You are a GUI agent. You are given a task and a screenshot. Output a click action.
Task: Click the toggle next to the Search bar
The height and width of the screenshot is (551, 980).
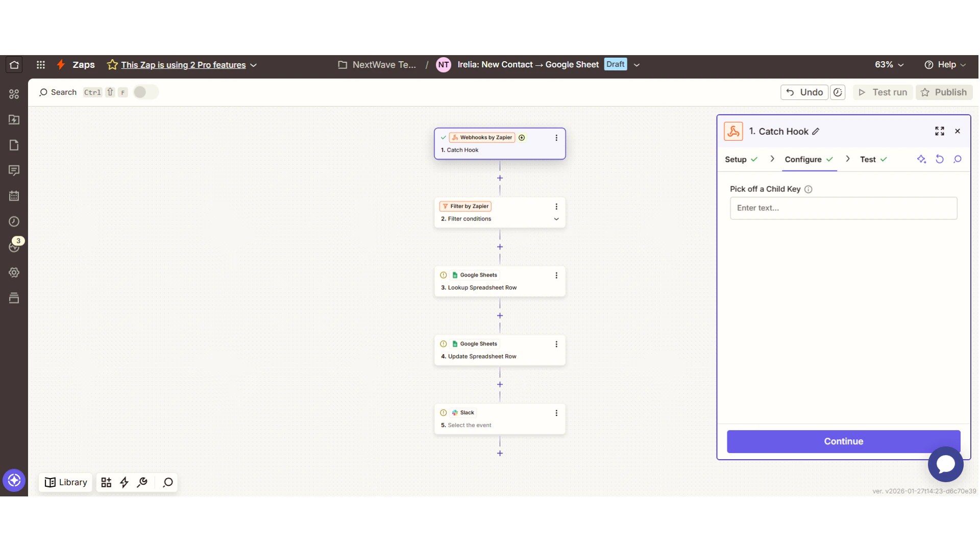[145, 92]
